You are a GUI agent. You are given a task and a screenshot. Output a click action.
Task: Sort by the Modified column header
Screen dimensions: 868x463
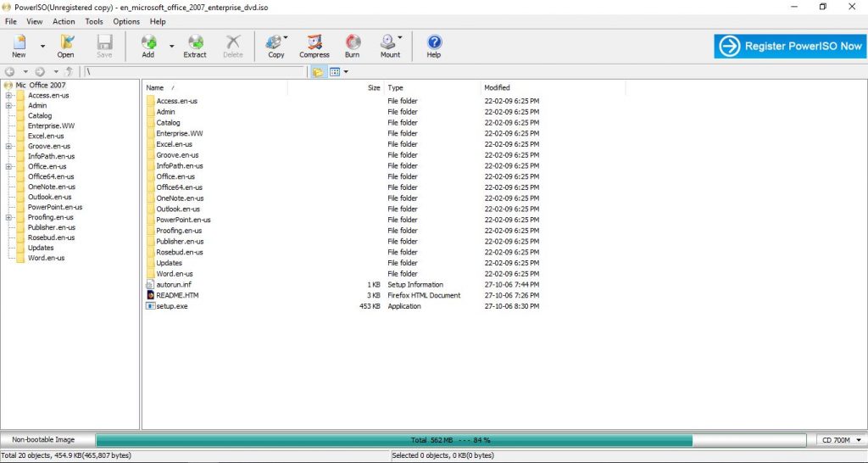[x=553, y=87]
